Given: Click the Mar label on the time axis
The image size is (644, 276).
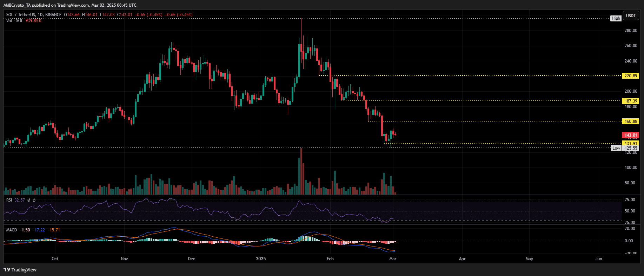Looking at the screenshot, I should (393, 259).
